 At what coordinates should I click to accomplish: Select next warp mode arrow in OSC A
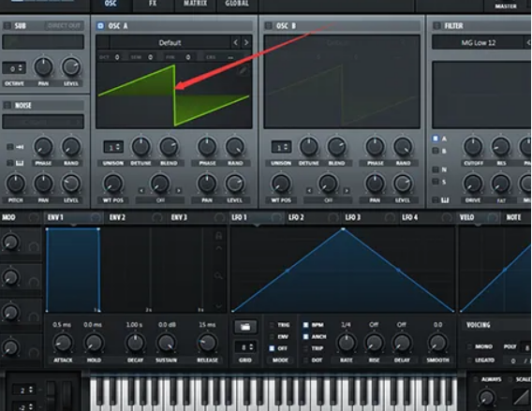(178, 191)
